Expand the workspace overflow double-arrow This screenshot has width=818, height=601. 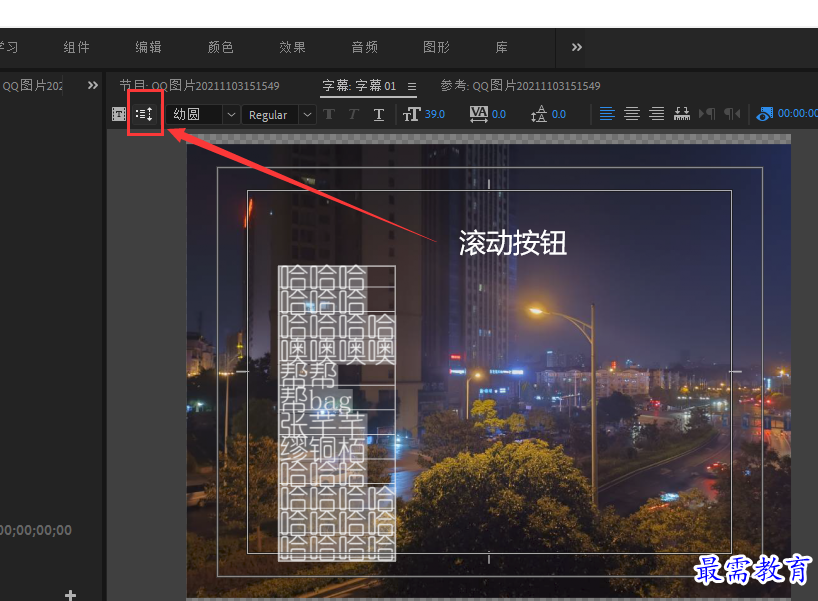(576, 47)
